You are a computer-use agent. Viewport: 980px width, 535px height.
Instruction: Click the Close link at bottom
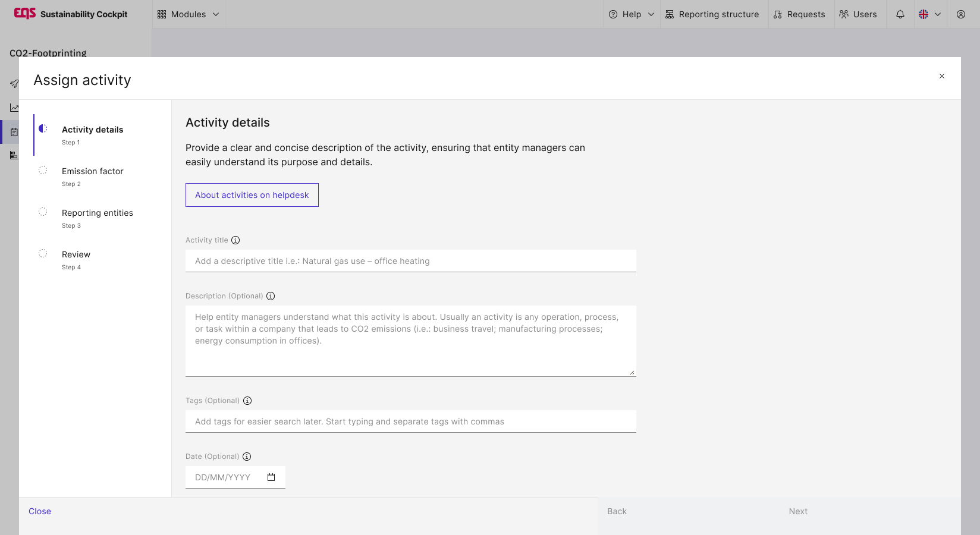coord(40,511)
